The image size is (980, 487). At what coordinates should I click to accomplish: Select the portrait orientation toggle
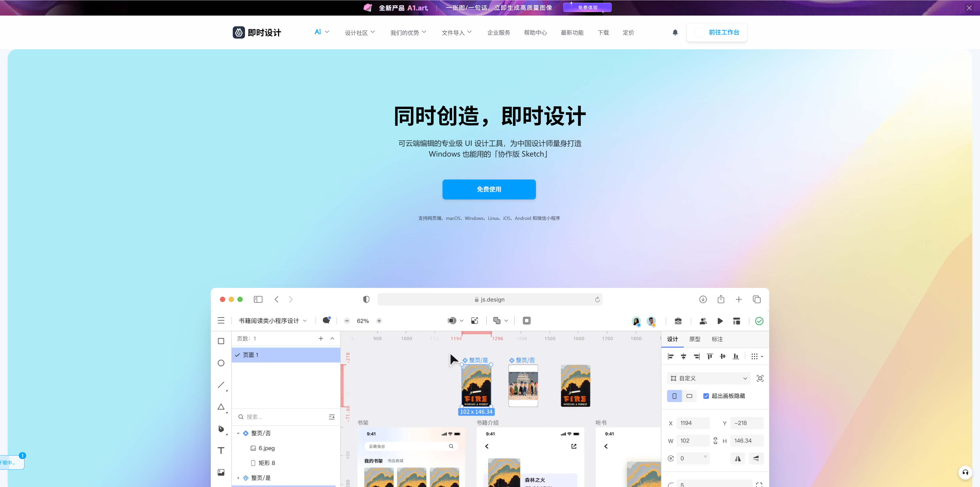pos(674,396)
